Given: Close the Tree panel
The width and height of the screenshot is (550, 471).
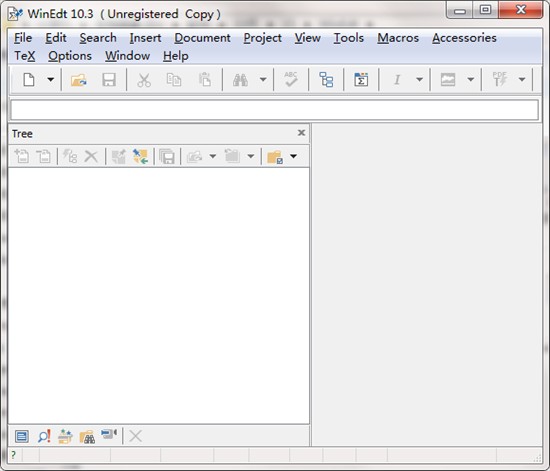Looking at the screenshot, I should point(301,133).
